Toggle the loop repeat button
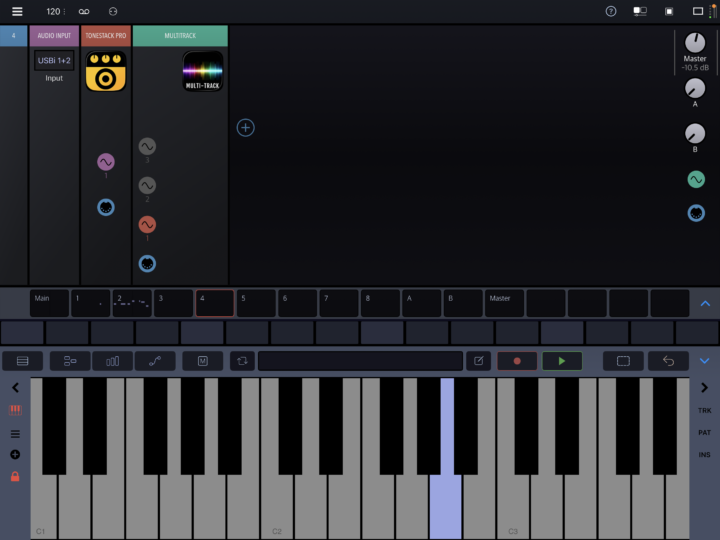Screen dimensions: 720x540 [x=242, y=361]
